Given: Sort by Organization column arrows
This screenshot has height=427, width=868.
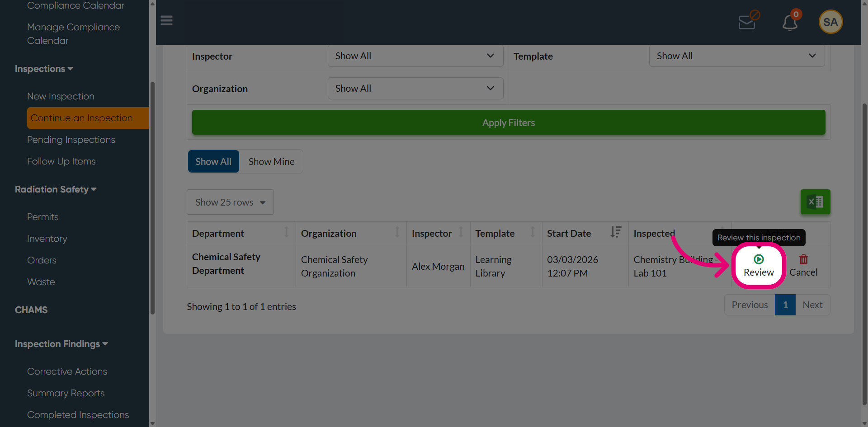Looking at the screenshot, I should [x=397, y=232].
